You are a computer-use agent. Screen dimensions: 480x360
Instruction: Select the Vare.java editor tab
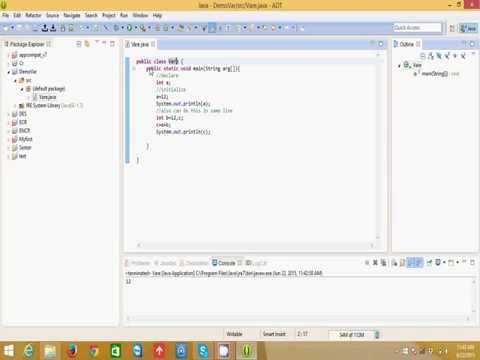click(140, 44)
